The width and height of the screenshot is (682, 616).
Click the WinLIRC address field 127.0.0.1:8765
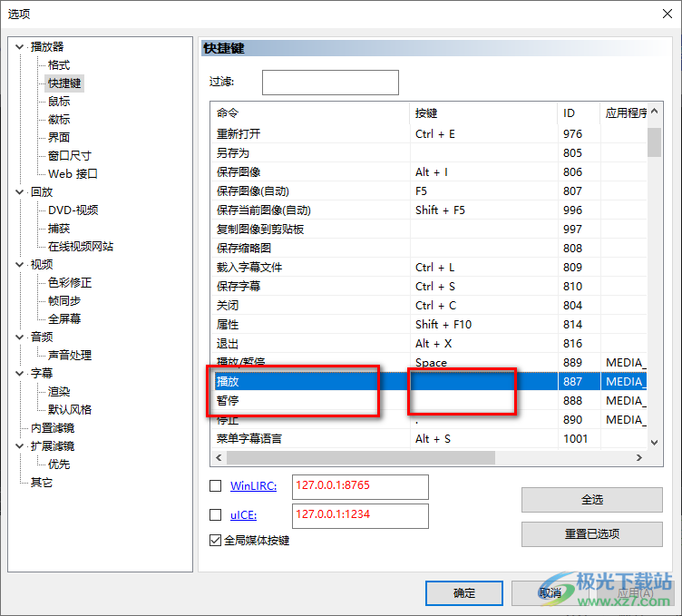(359, 486)
